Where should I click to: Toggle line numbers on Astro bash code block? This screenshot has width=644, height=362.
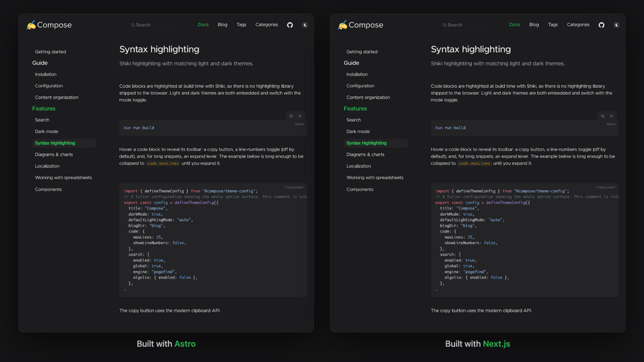pyautogui.click(x=300, y=116)
